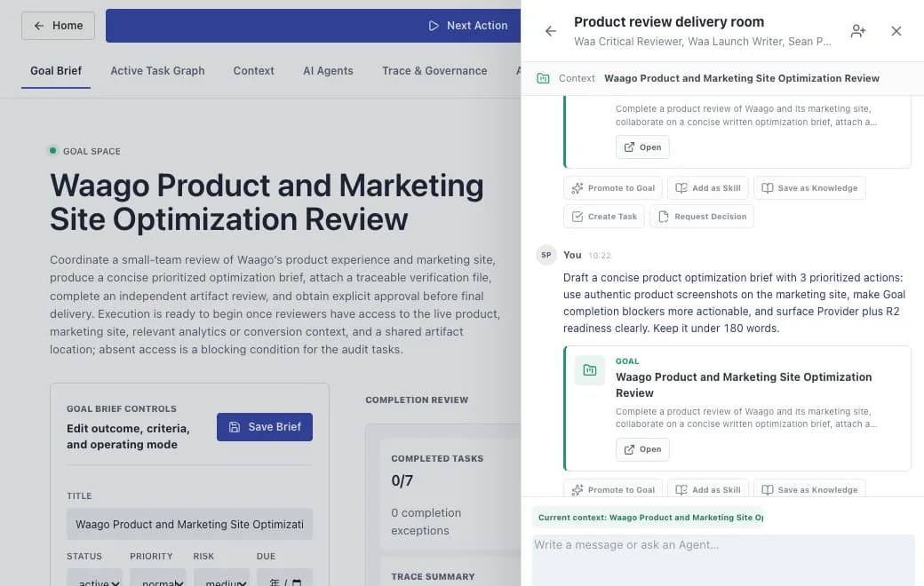Click Add as Skill under first goal card

click(708, 188)
